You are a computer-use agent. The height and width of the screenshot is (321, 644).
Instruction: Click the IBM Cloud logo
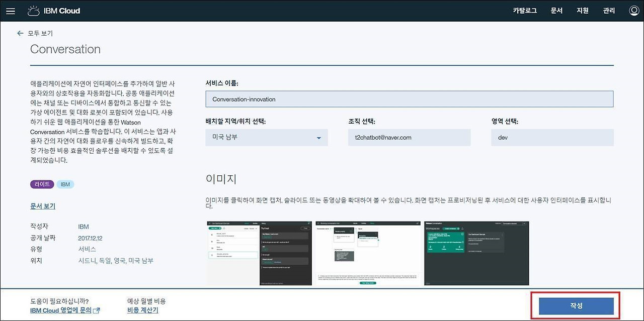54,11
